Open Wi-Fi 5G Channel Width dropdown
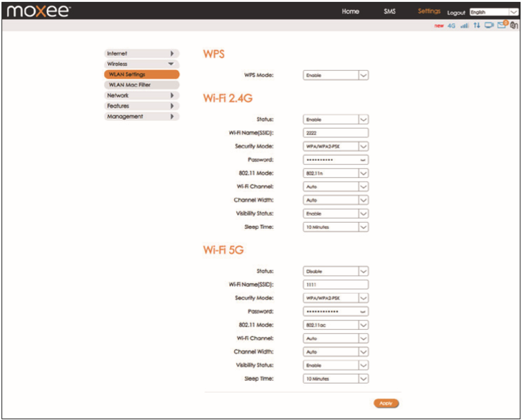 coord(336,352)
